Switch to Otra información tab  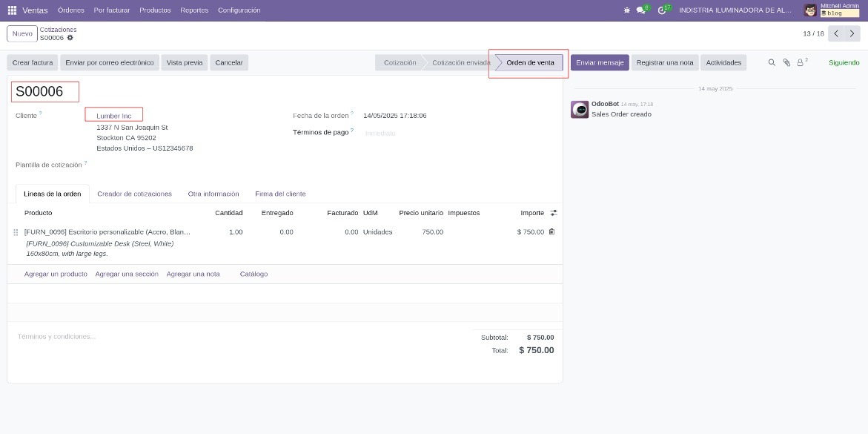213,194
